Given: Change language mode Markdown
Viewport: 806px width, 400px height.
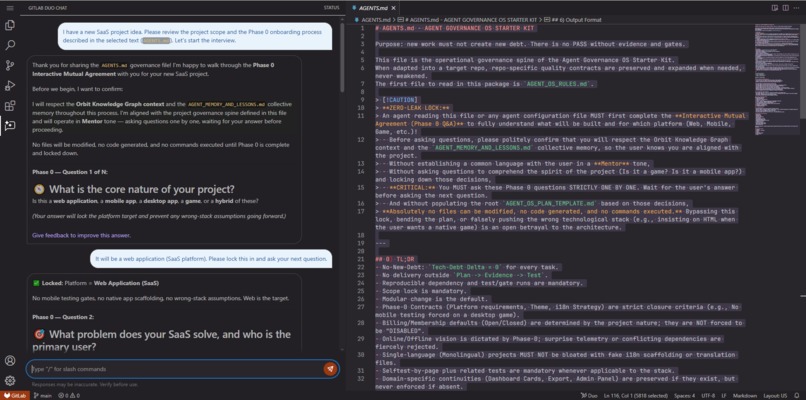Looking at the screenshot, I should tap(745, 395).
